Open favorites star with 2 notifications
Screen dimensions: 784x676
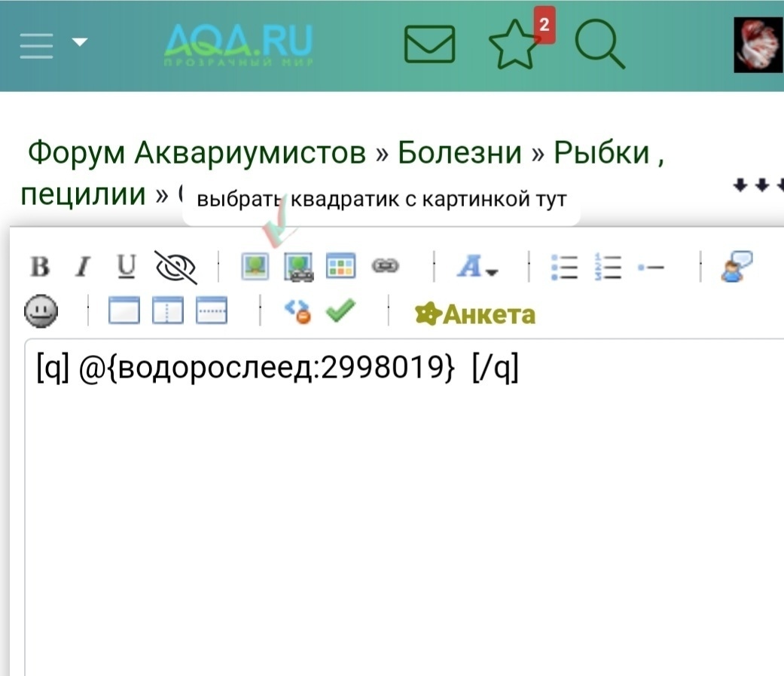click(520, 40)
